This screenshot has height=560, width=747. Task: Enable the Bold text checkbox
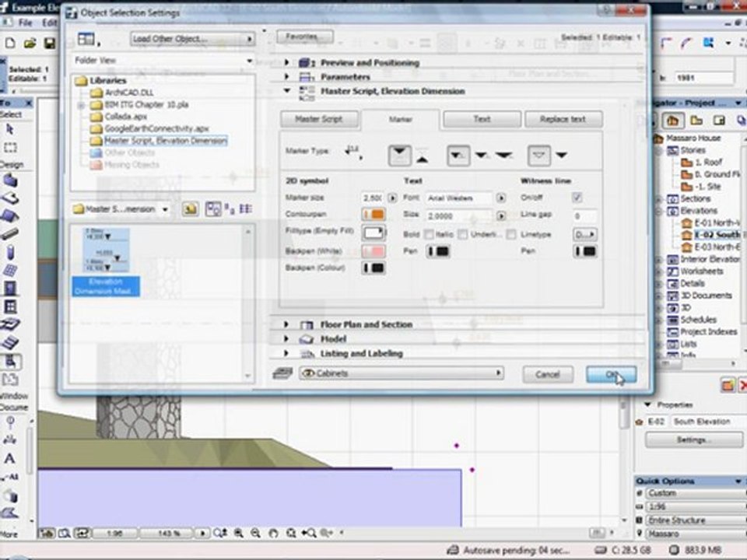point(430,234)
